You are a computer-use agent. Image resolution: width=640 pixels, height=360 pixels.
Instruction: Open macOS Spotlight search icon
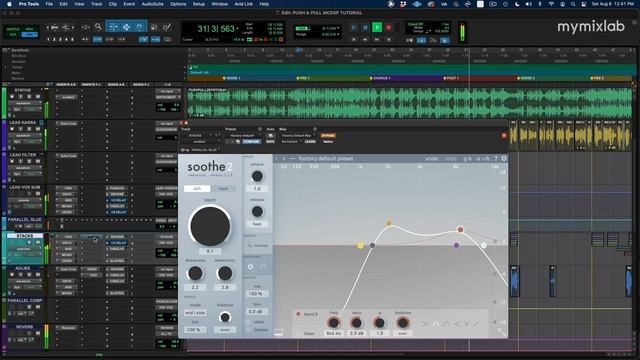pyautogui.click(x=573, y=4)
